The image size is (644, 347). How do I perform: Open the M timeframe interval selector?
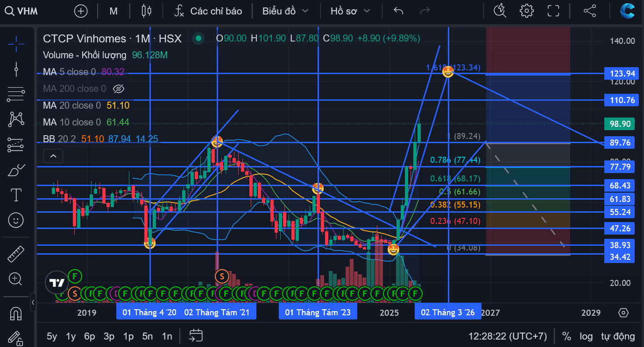coord(113,11)
